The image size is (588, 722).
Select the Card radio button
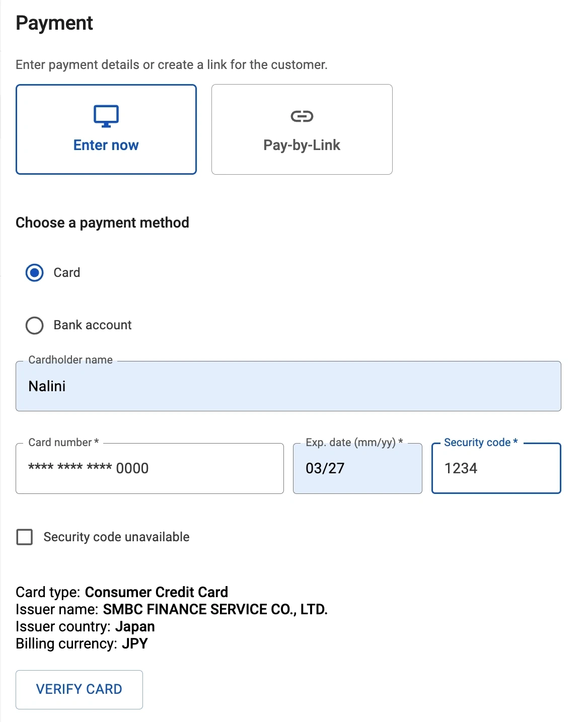(x=34, y=273)
